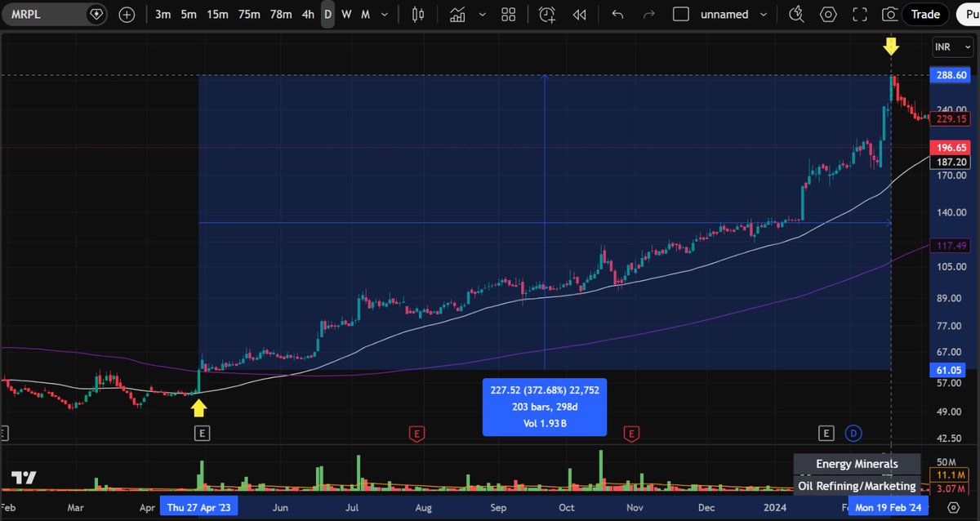Click the 187.20 moving average label
The image size is (980, 521).
click(950, 163)
